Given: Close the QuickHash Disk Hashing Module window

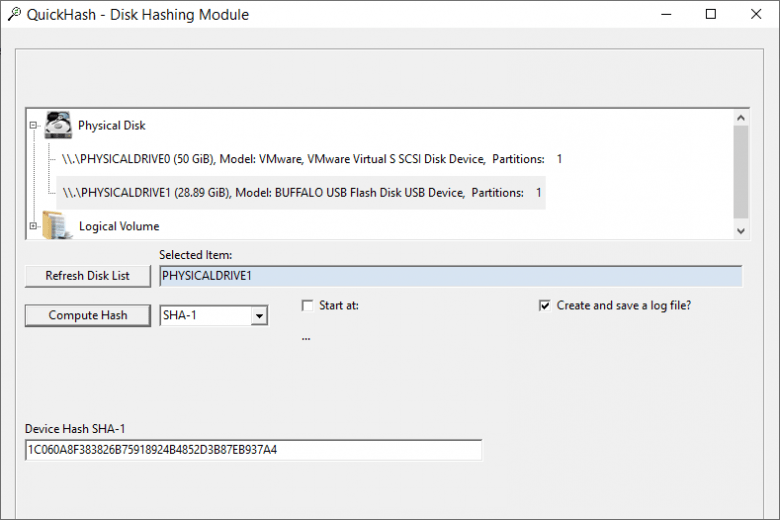Looking at the screenshot, I should point(756,14).
